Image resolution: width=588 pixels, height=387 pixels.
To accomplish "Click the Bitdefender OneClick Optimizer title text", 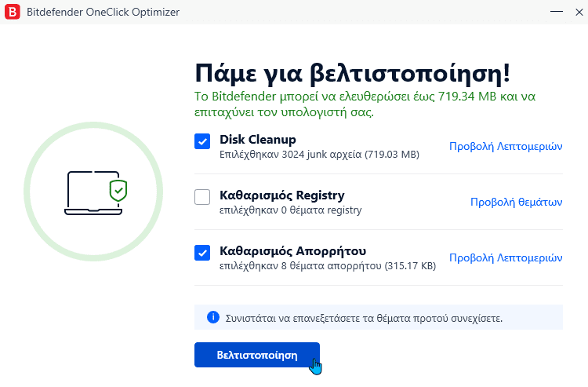I will [103, 12].
